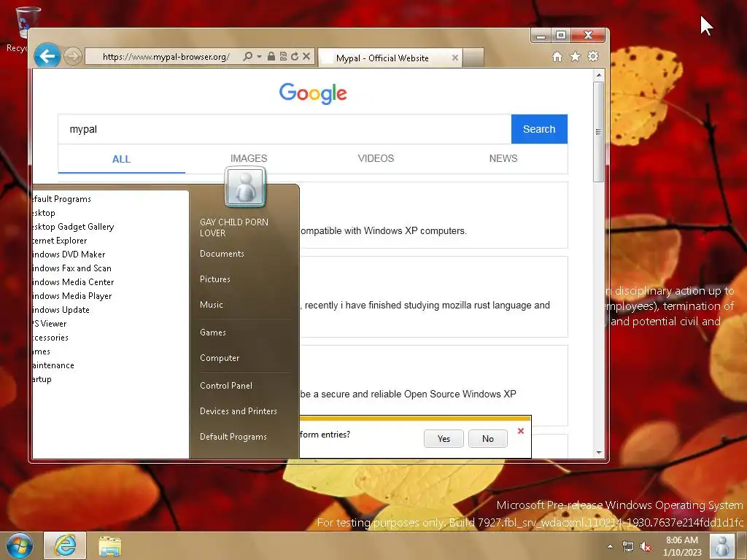Open Control Panel from the Start menu
Screen dimensions: 747x560
tap(226, 386)
